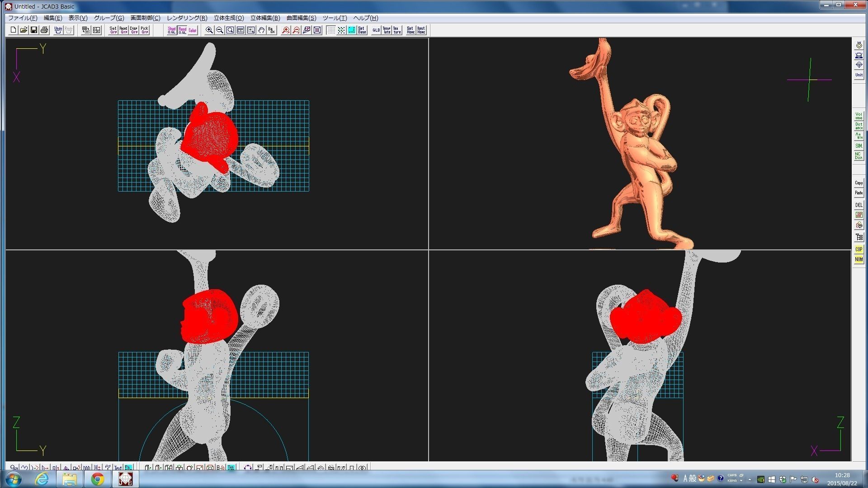Open the Texture button
Image resolution: width=868 pixels, height=488 pixels.
click(397, 30)
